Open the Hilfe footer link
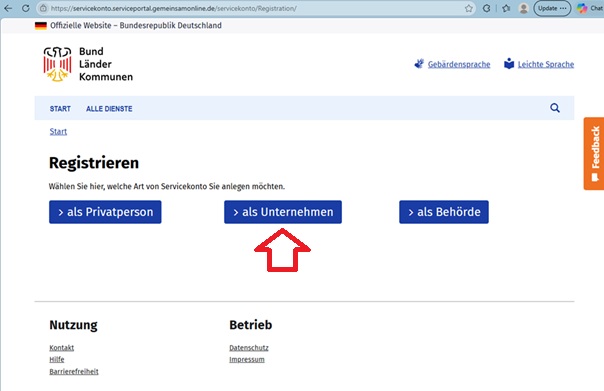Image resolution: width=604 pixels, height=391 pixels. coord(57,359)
